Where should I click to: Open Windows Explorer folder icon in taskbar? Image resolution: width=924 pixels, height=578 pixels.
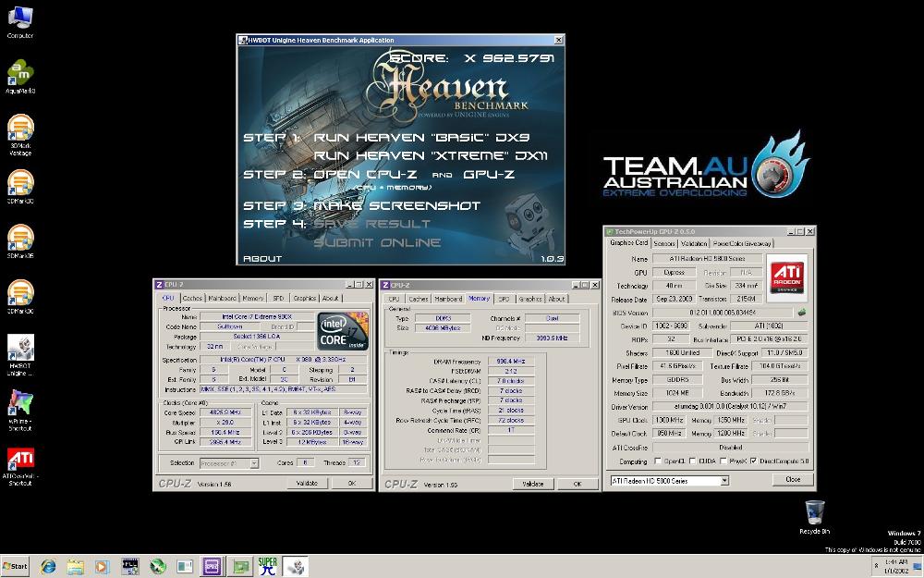point(76,567)
